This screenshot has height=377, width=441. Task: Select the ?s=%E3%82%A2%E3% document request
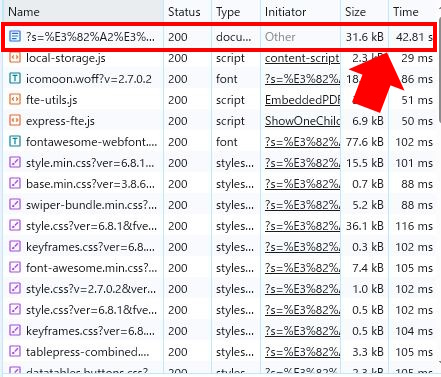click(x=90, y=37)
